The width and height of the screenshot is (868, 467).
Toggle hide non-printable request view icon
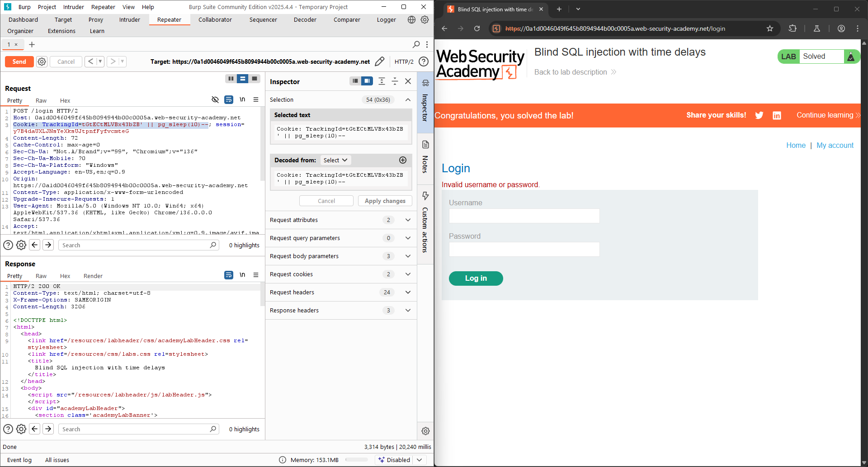coord(215,99)
